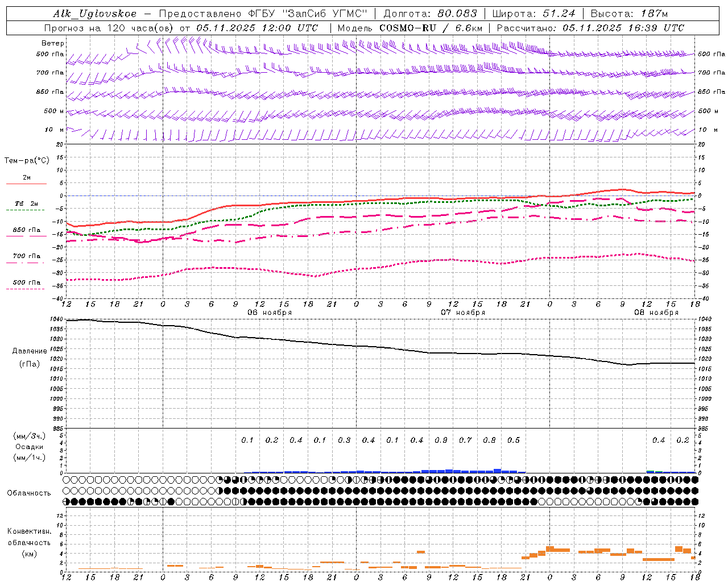
Task: Click the 0.8 precipitation value
Action: point(489,440)
